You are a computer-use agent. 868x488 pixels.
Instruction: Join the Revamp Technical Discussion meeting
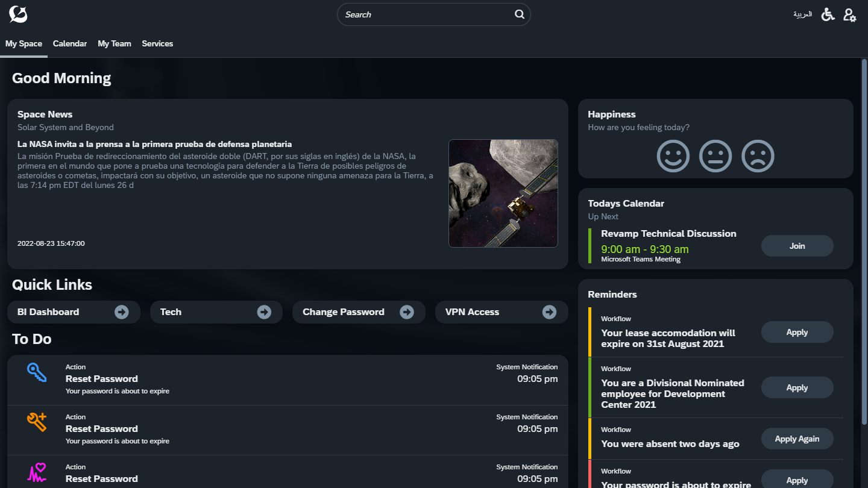797,246
